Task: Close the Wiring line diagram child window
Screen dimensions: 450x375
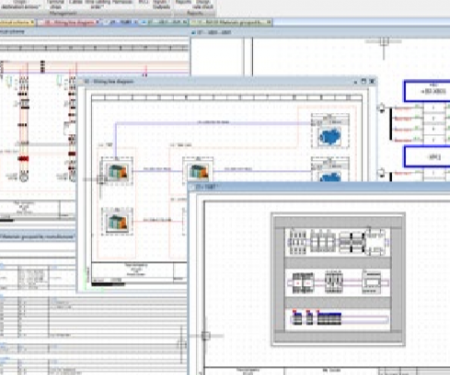Action: [372, 81]
